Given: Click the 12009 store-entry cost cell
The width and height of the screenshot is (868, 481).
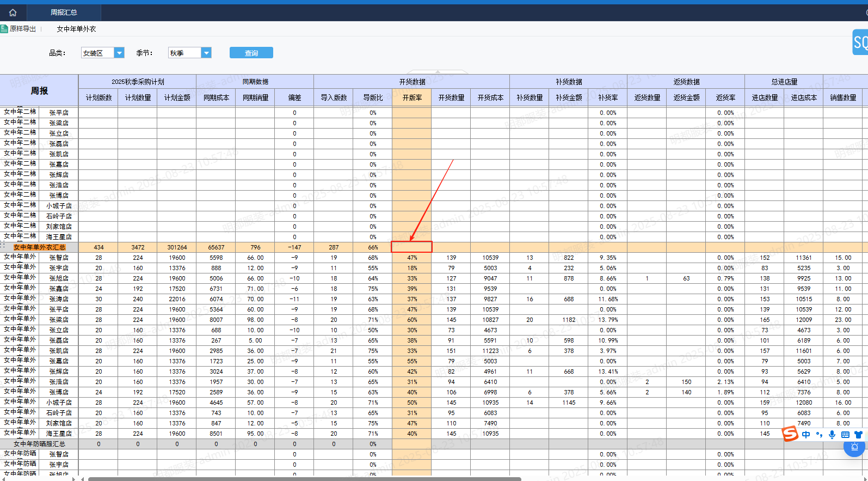Looking at the screenshot, I should pos(804,320).
